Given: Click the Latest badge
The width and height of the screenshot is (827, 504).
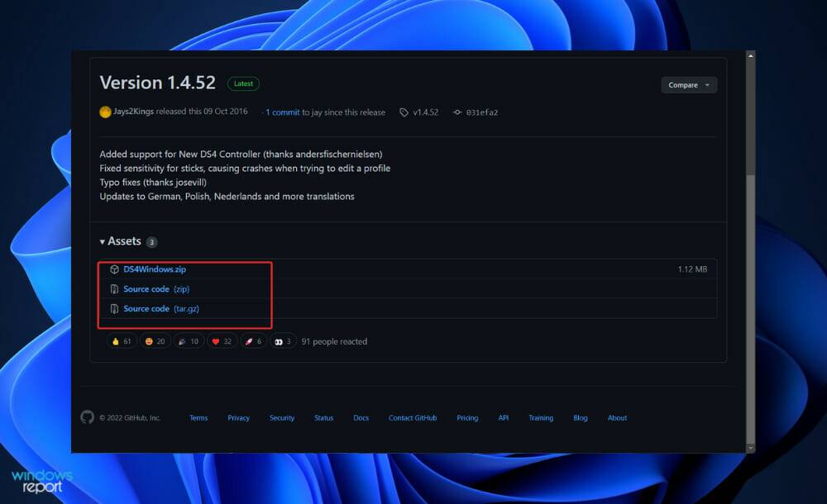Looking at the screenshot, I should [243, 83].
